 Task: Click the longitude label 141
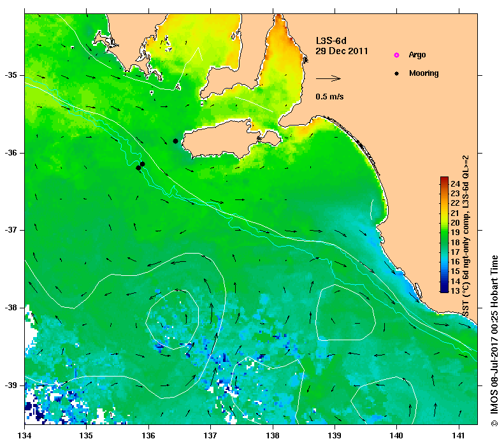click(459, 436)
